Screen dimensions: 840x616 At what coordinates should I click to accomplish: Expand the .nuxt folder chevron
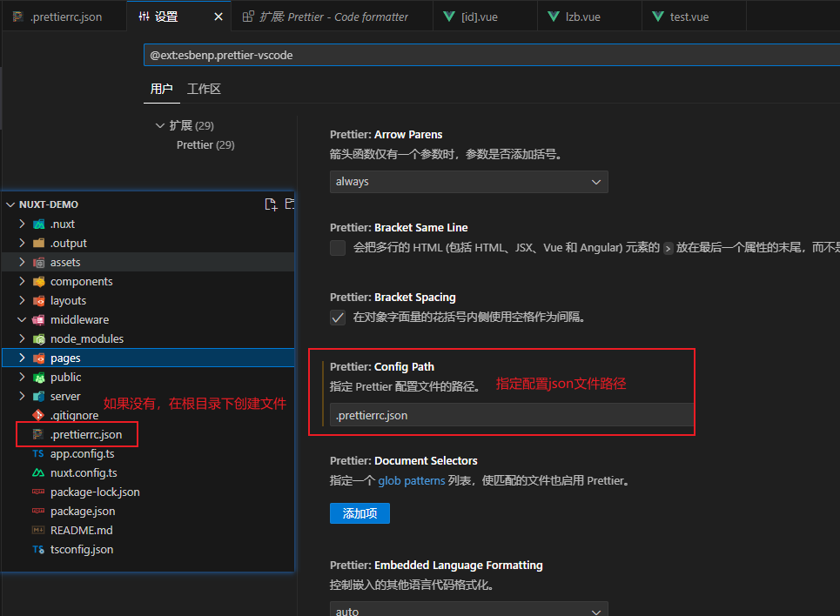tap(22, 224)
